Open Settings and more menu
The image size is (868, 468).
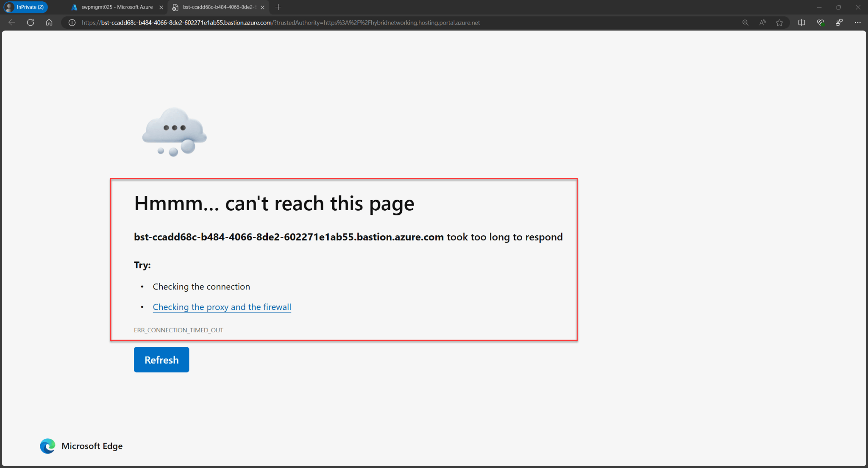pyautogui.click(x=858, y=22)
